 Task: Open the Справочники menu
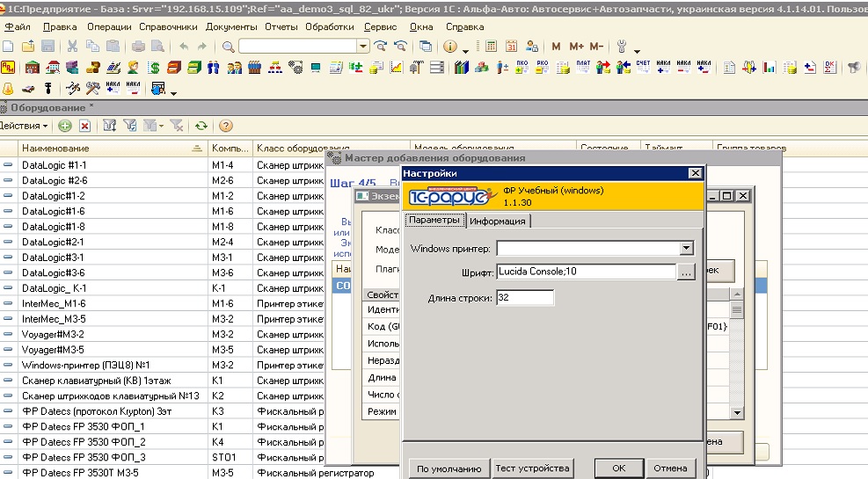point(168,26)
